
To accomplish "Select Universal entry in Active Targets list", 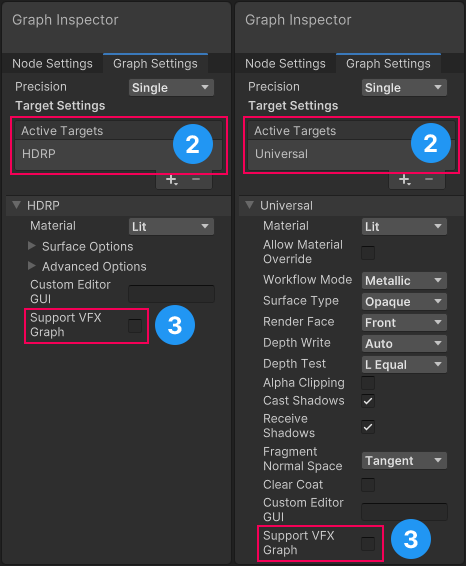I will 351,154.
